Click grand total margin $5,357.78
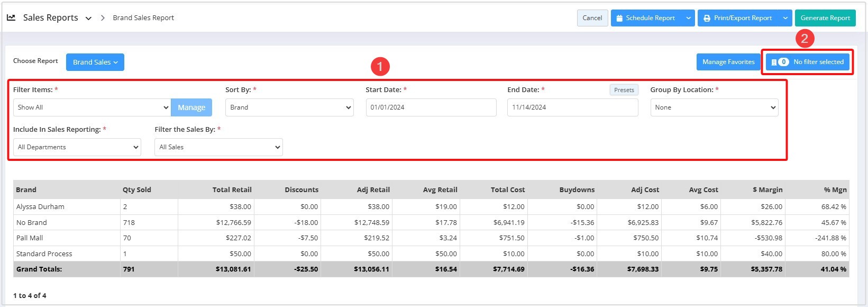868x307 pixels. 767,269
